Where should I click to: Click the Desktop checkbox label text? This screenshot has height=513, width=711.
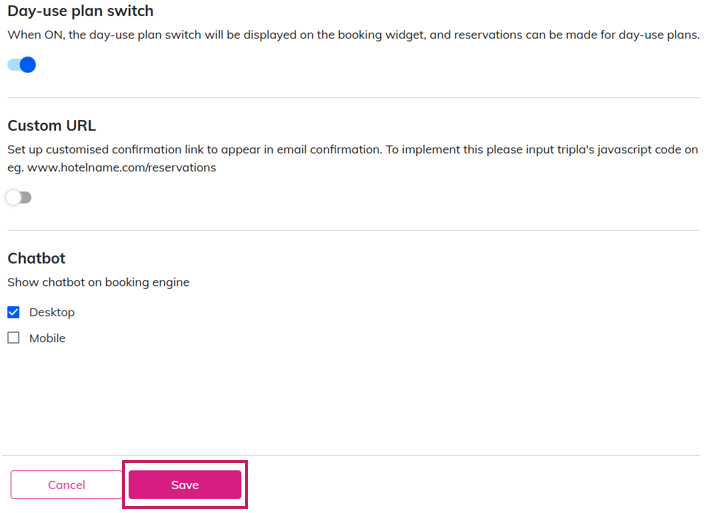(52, 312)
